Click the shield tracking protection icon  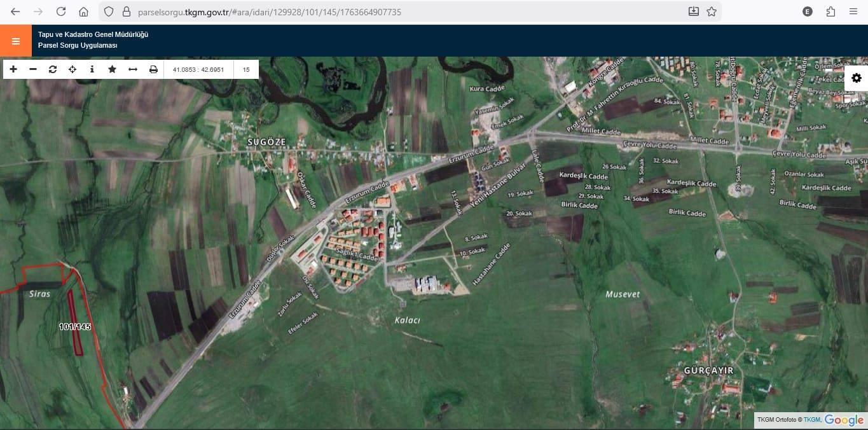(x=109, y=11)
